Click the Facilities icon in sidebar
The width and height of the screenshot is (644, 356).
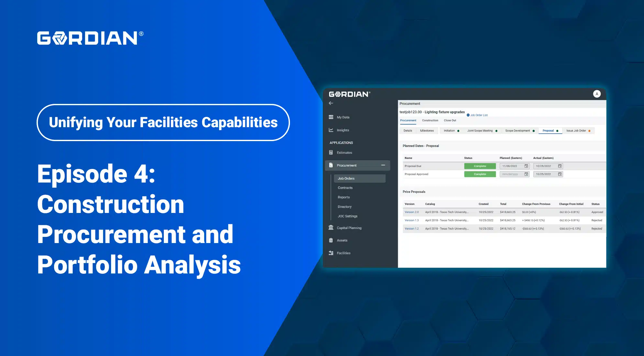331,253
